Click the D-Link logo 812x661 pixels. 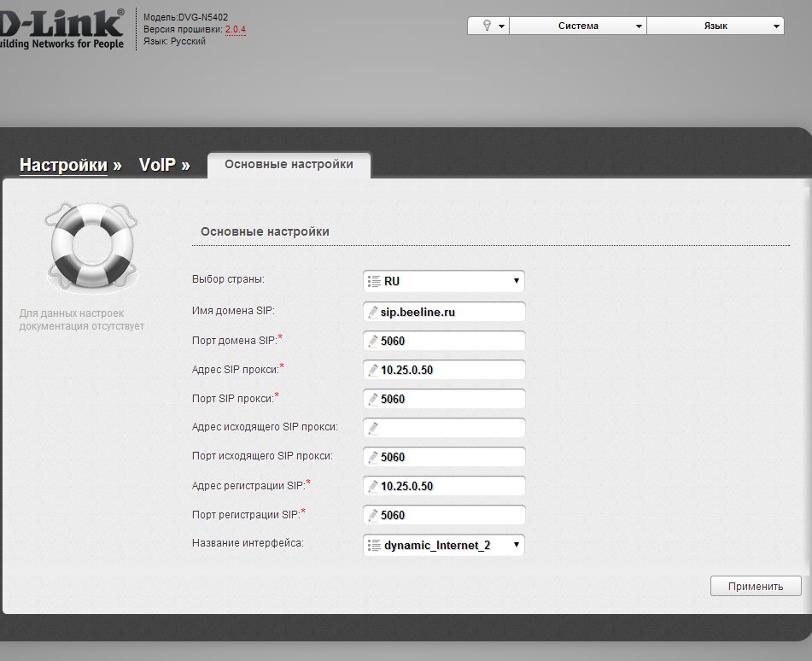pyautogui.click(x=61, y=28)
